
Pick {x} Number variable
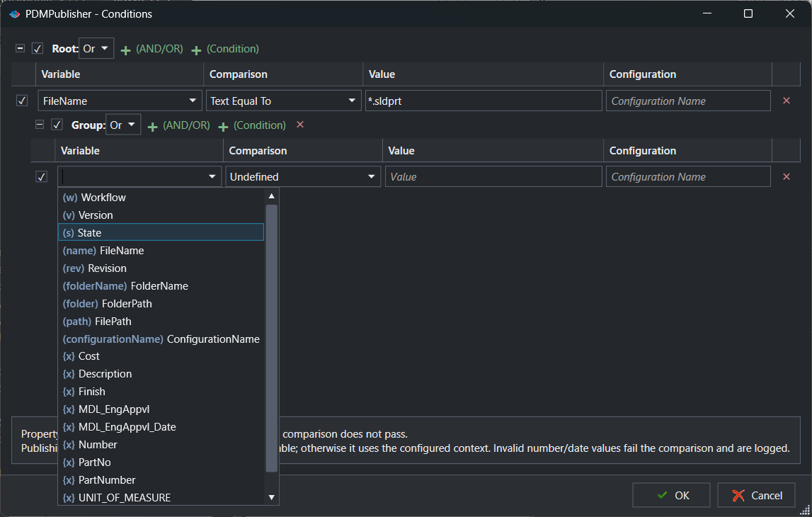tap(161, 445)
